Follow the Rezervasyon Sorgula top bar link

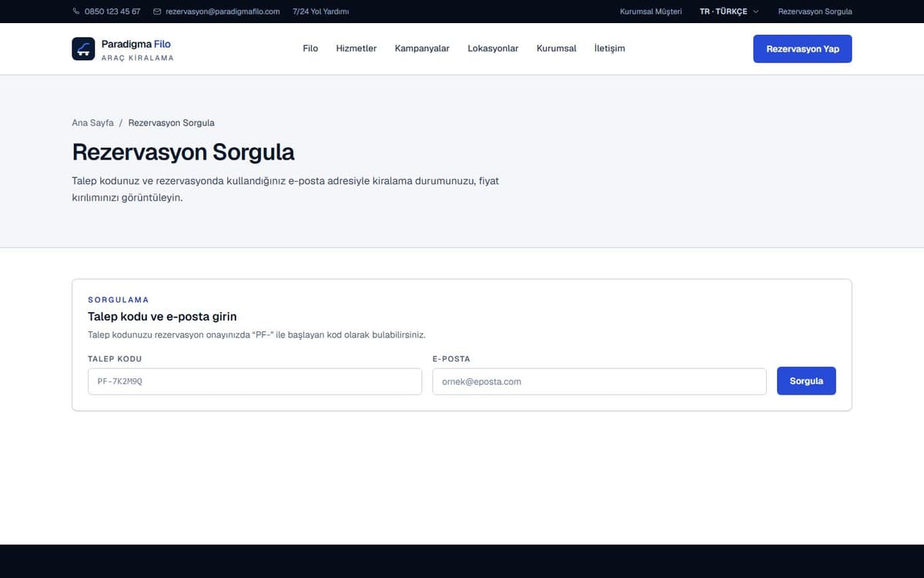[x=815, y=12]
